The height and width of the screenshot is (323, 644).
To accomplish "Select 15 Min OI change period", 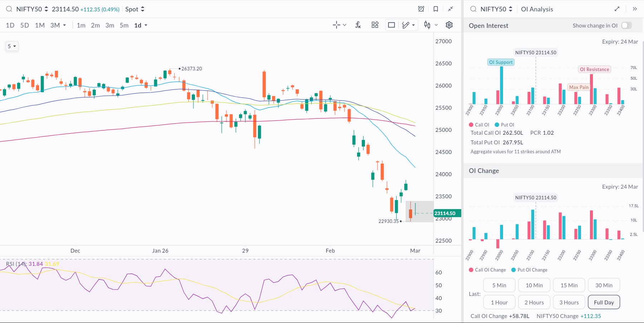I will click(569, 285).
